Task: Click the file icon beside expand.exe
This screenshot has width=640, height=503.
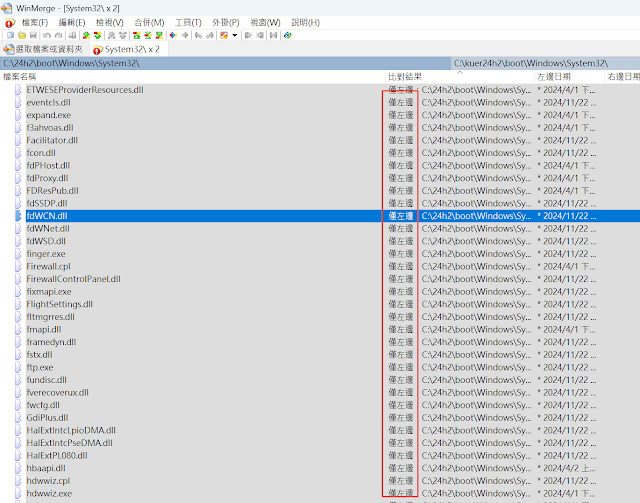Action: pyautogui.click(x=18, y=115)
